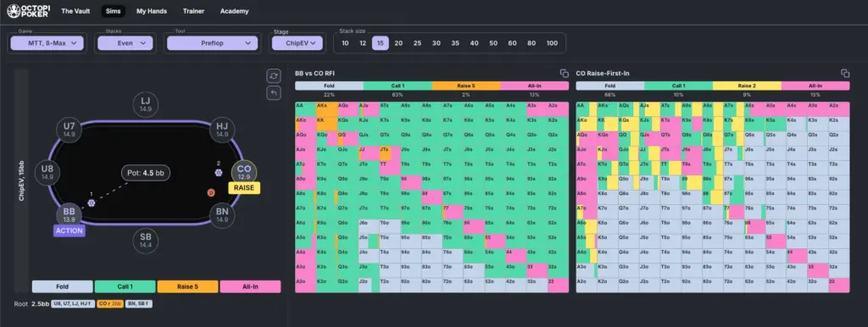
Task: Copy the BB vs CO RFI chart
Action: click(564, 73)
